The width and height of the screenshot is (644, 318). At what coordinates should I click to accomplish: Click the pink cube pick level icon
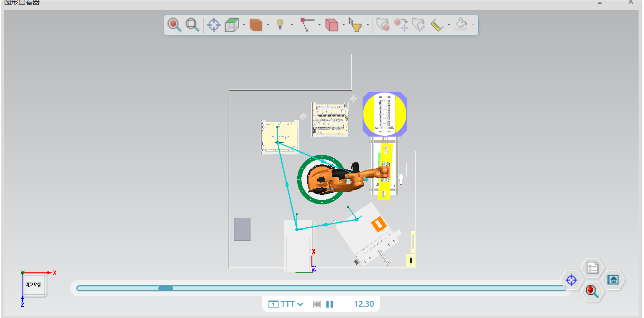pos(332,25)
